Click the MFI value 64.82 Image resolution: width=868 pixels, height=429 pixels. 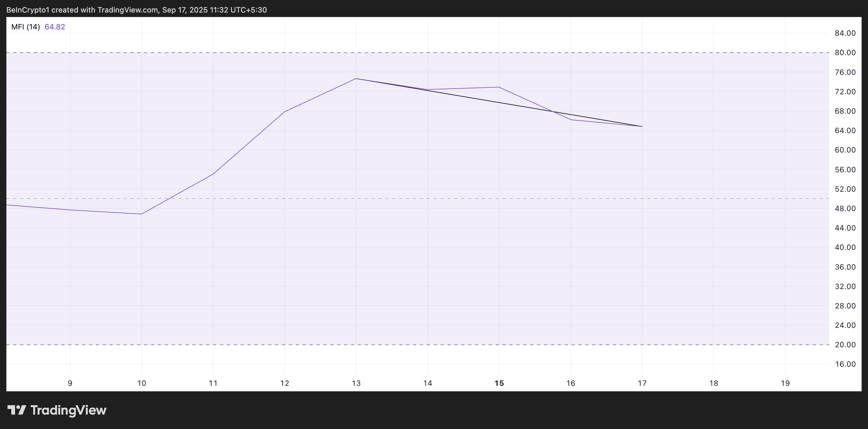[x=55, y=27]
